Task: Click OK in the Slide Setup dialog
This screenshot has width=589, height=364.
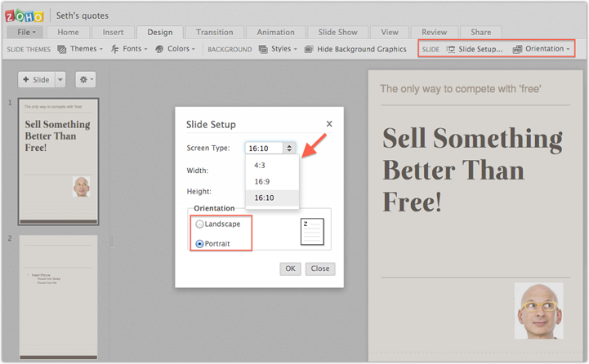Action: click(x=290, y=269)
